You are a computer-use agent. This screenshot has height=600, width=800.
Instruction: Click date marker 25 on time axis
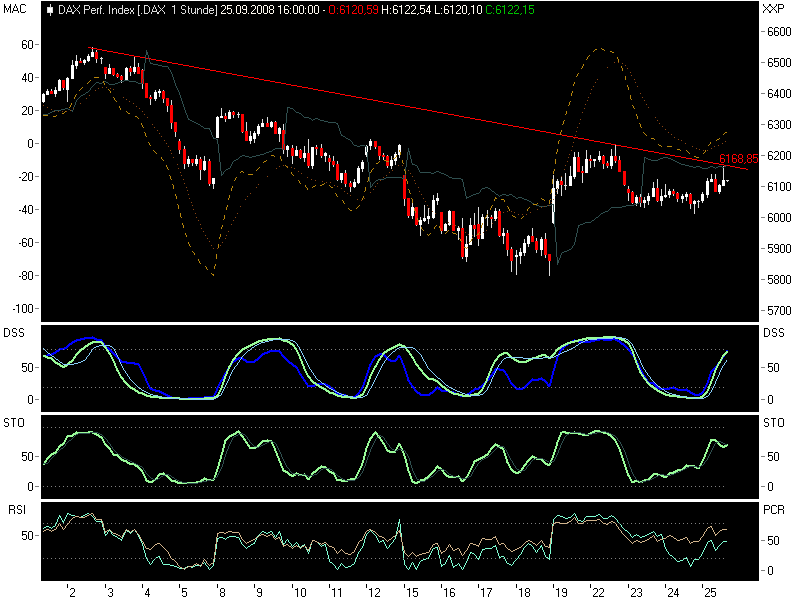(710, 592)
